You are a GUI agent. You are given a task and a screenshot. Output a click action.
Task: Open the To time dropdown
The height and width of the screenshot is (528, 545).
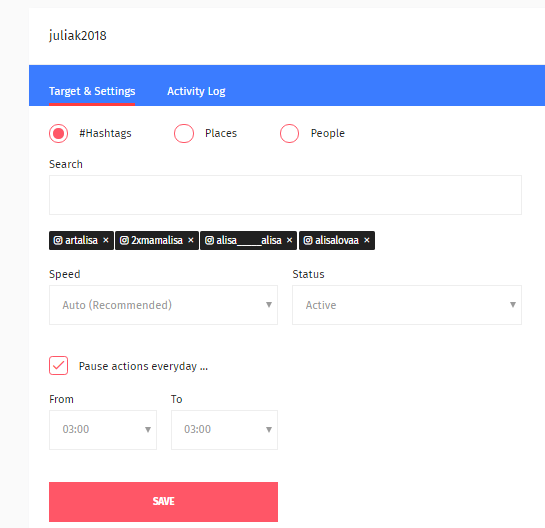[225, 430]
